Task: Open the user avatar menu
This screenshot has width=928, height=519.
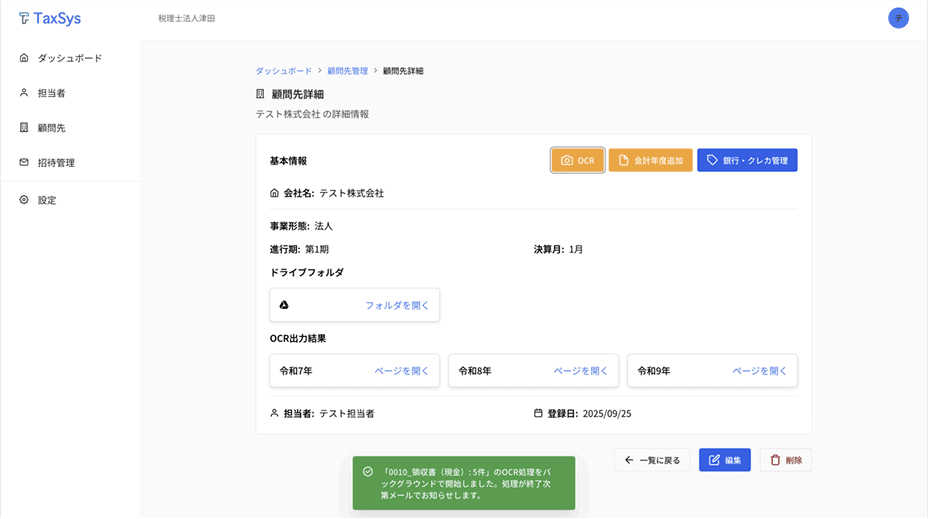Action: tap(898, 18)
